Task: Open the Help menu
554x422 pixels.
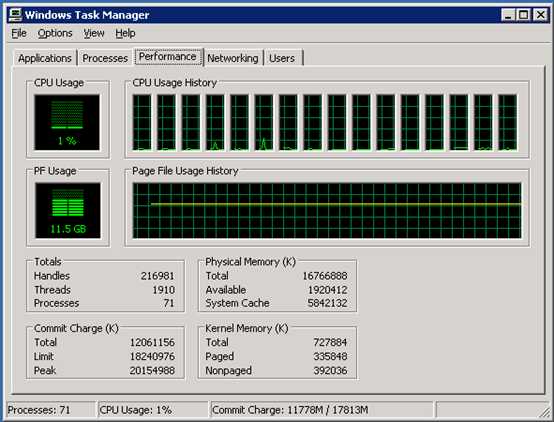Action: (125, 33)
